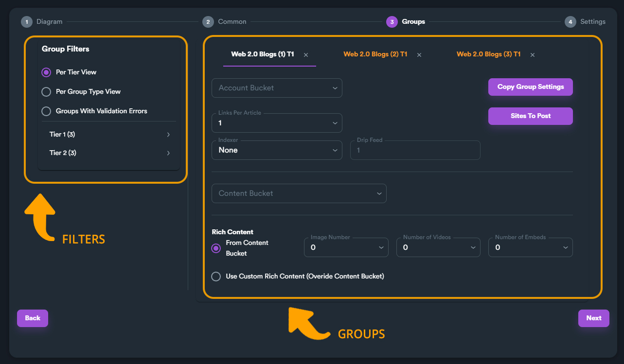Click the Tier 2 (3) row label
The image size is (624, 364).
point(63,153)
